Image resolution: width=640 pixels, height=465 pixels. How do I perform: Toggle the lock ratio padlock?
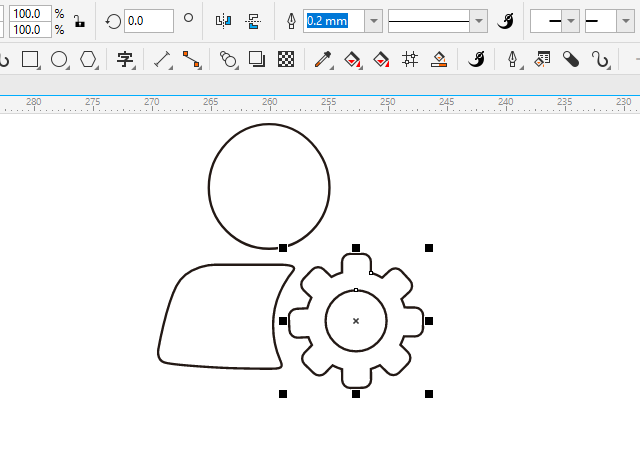(80, 21)
